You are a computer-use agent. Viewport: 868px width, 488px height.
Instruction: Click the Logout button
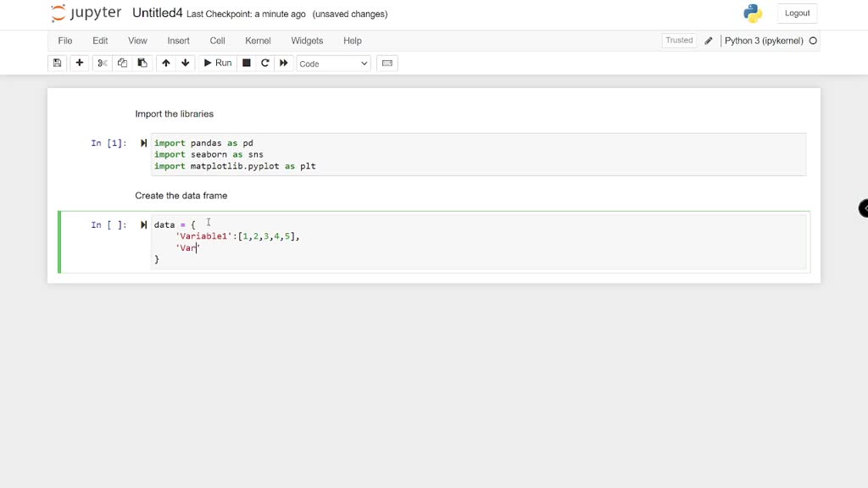pyautogui.click(x=797, y=14)
